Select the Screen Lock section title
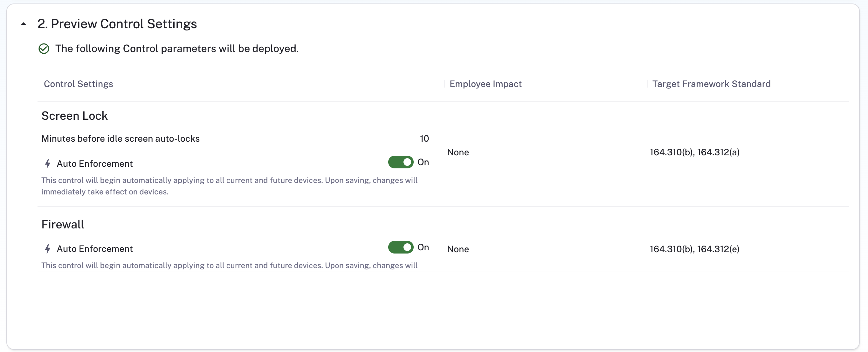Image resolution: width=868 pixels, height=352 pixels. point(74,116)
